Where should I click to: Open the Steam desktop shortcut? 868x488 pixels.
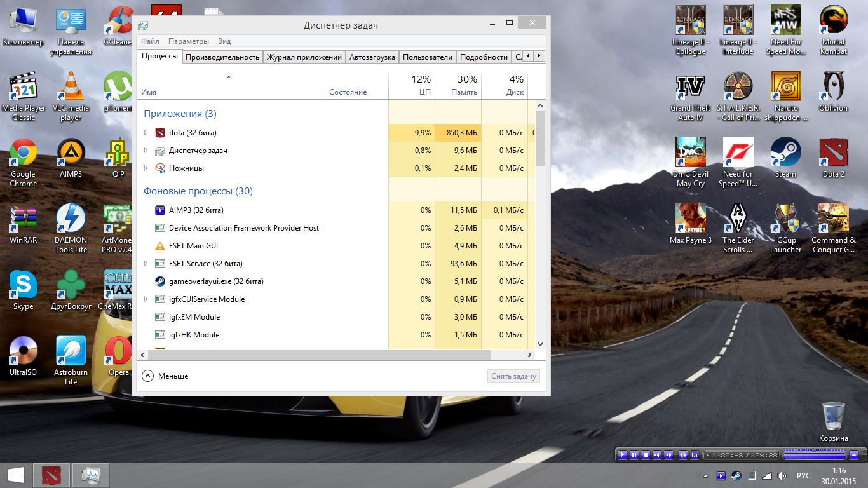tap(785, 154)
